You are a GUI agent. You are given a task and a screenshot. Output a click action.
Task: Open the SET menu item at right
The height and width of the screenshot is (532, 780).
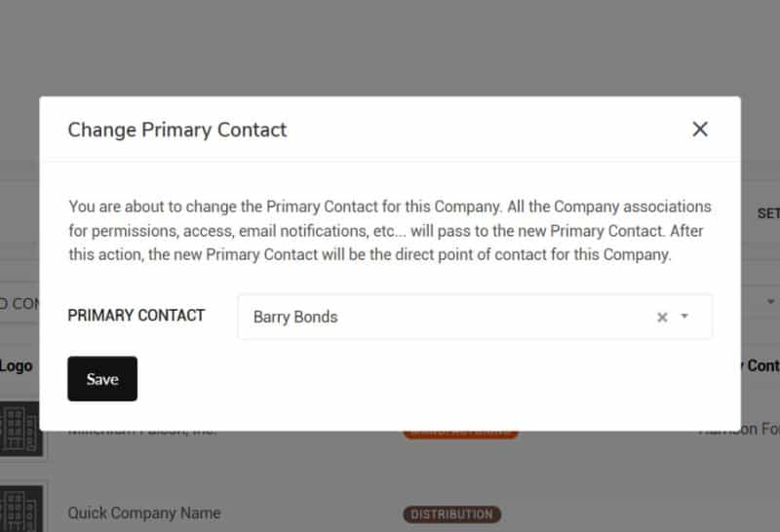pyautogui.click(x=768, y=213)
